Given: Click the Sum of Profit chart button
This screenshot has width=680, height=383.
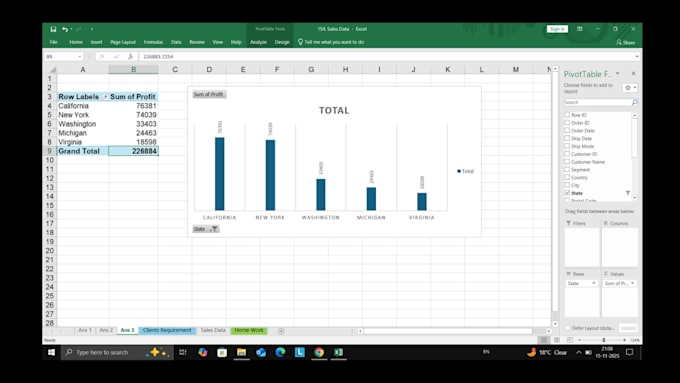Looking at the screenshot, I should click(209, 94).
